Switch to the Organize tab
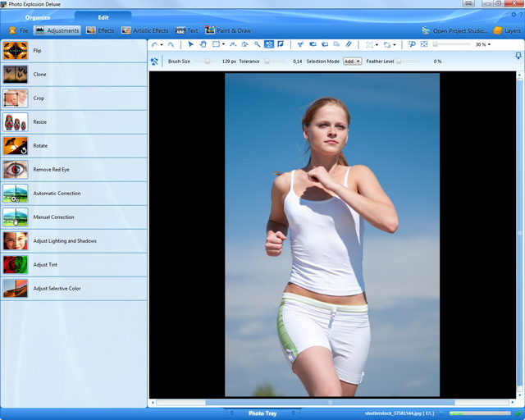Screen dimensions: 525x420 [x=38, y=17]
